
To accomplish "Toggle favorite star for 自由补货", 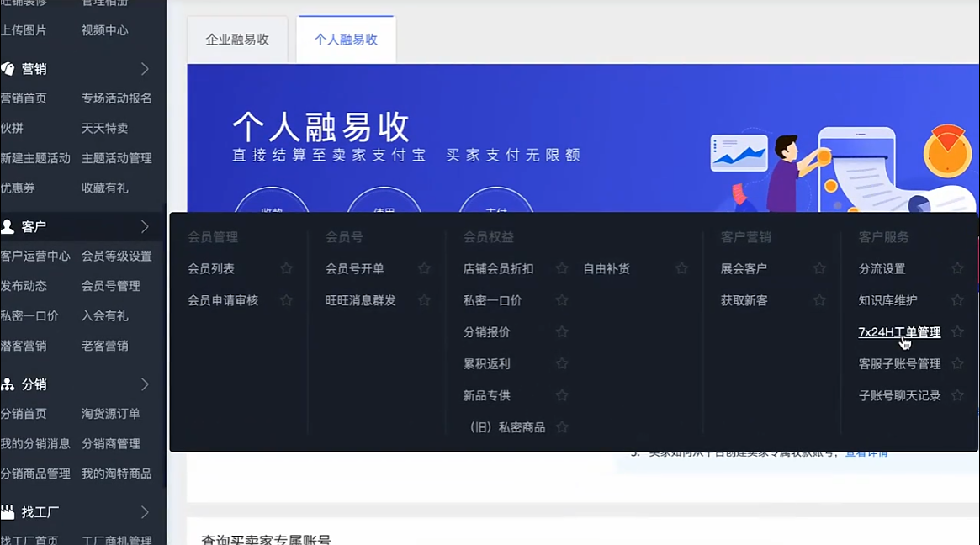I will pyautogui.click(x=681, y=269).
